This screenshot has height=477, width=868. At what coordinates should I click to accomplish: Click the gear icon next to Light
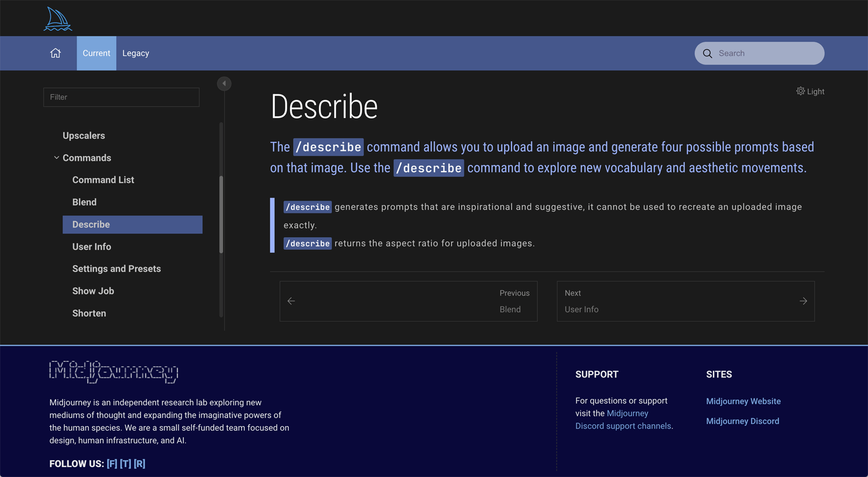800,91
